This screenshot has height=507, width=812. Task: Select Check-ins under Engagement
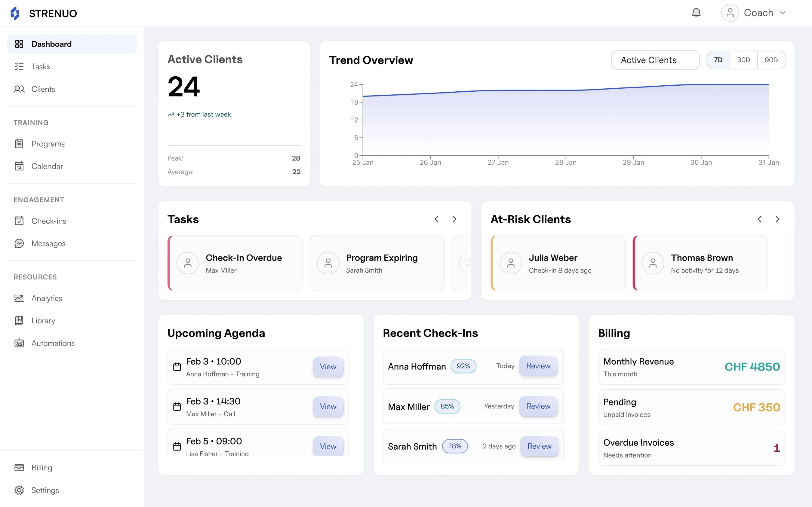pyautogui.click(x=49, y=221)
